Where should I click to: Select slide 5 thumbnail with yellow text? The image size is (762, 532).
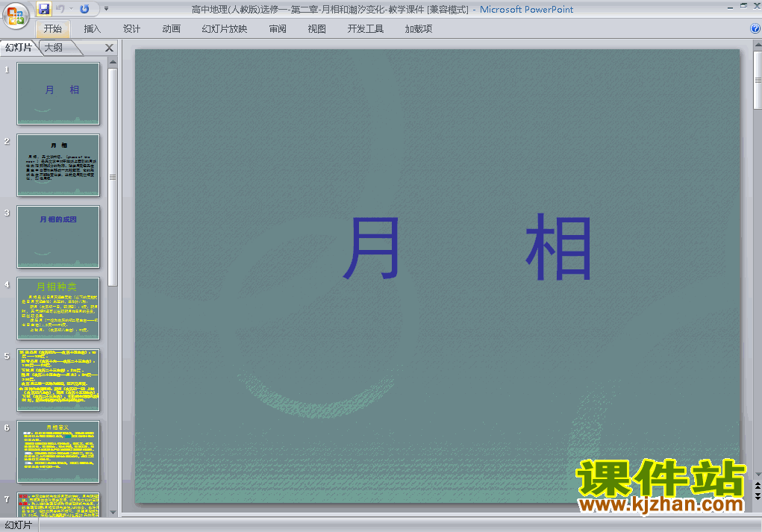[x=58, y=380]
